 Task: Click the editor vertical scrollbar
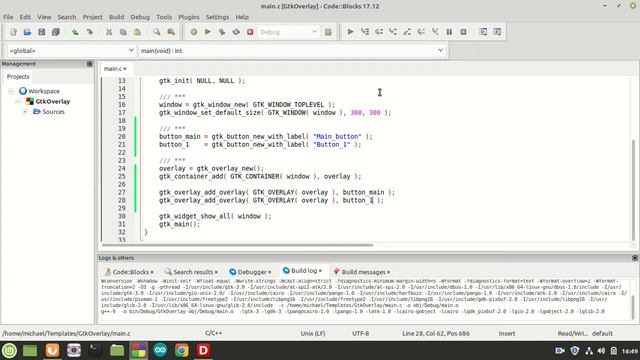pos(634,190)
